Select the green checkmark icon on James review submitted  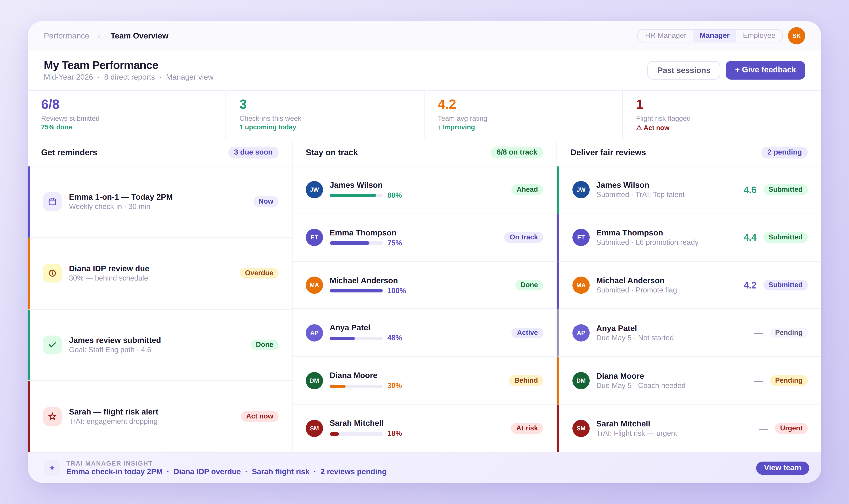click(52, 344)
